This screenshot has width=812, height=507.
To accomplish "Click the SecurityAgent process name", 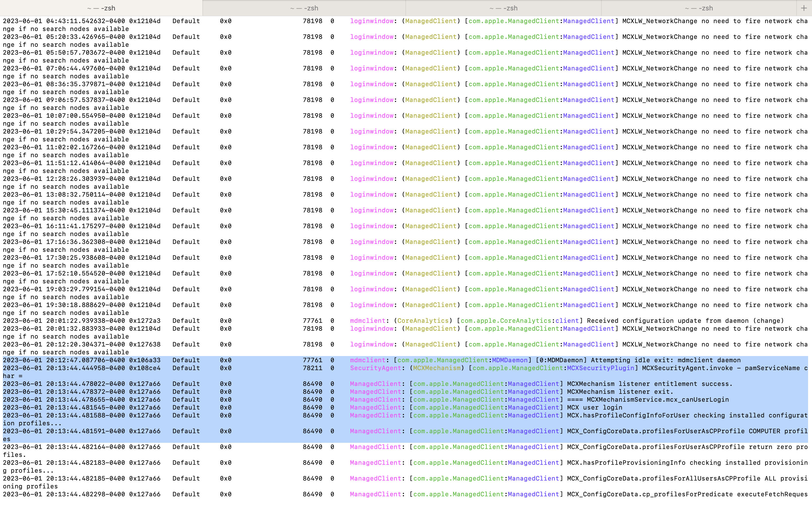I will click(x=376, y=368).
